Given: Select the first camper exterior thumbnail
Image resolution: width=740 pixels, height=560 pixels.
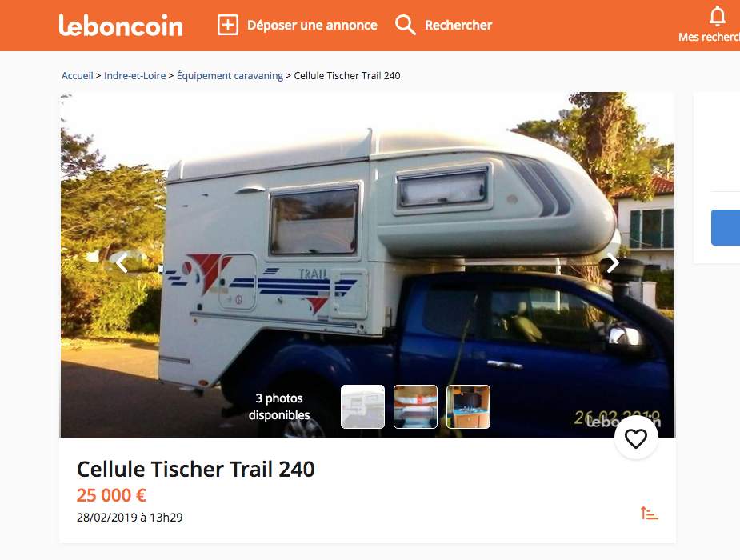Looking at the screenshot, I should (x=362, y=406).
